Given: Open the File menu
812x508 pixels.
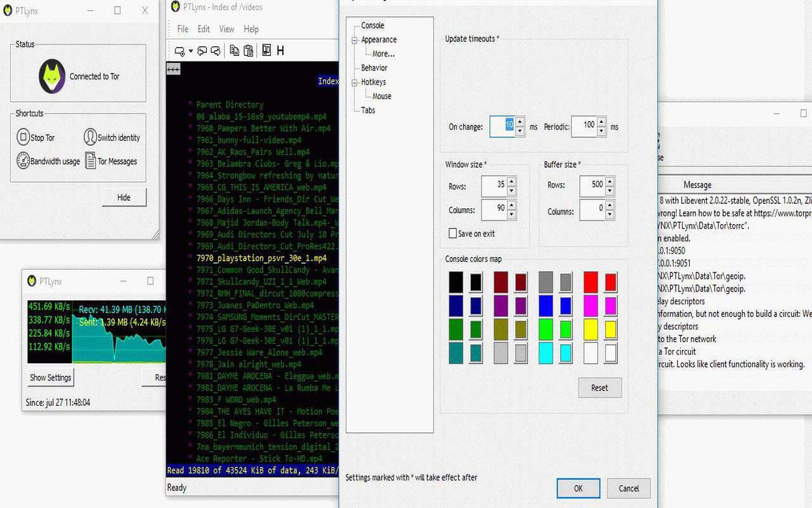Looking at the screenshot, I should pos(183,29).
